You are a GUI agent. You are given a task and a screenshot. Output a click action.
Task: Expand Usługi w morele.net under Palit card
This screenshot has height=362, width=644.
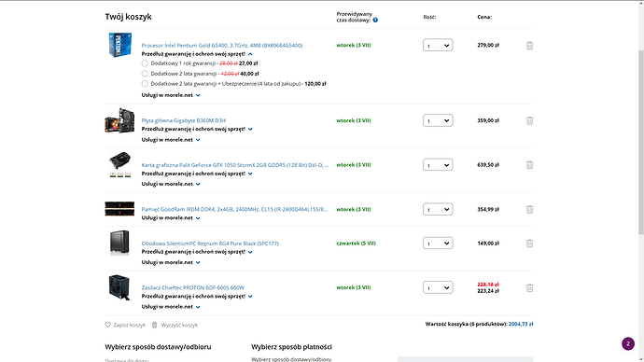click(x=171, y=184)
